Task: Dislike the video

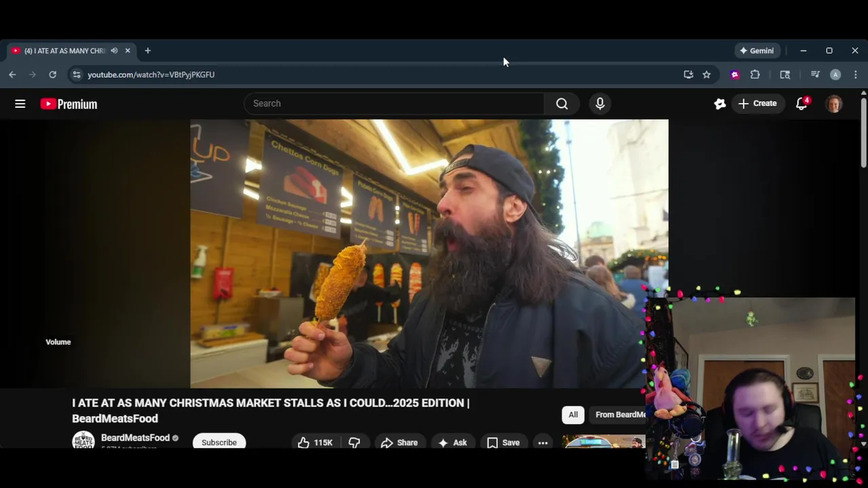Action: [354, 443]
